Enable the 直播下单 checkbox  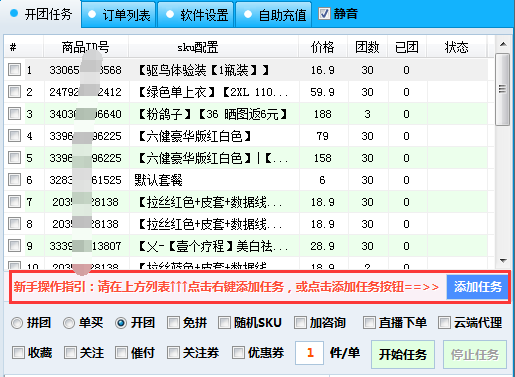coord(369,323)
